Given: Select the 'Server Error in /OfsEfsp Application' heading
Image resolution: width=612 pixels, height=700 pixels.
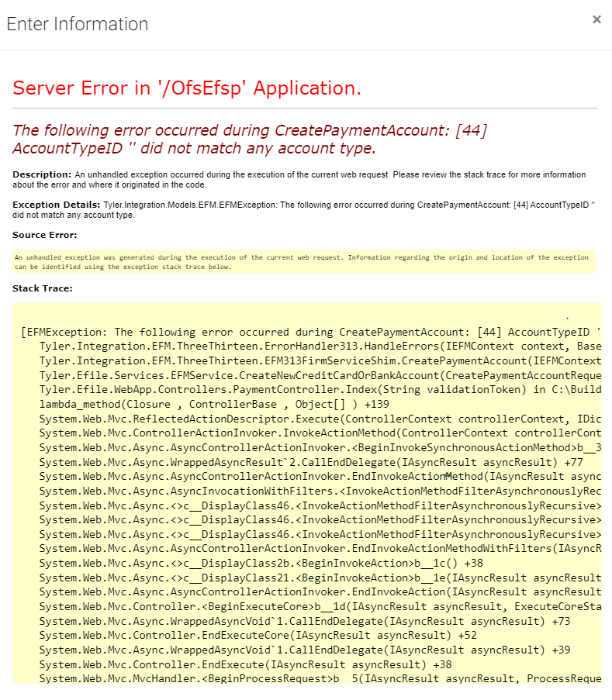Looking at the screenshot, I should [x=187, y=88].
